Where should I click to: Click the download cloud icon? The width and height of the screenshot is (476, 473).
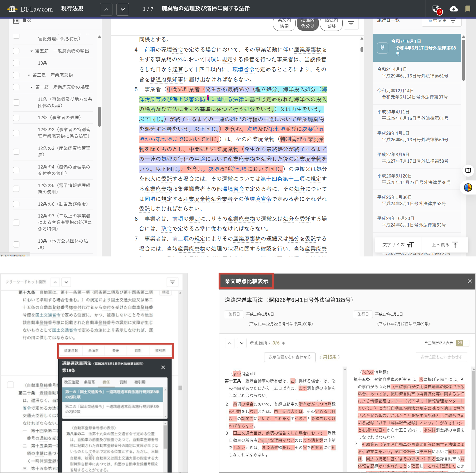[x=453, y=9]
